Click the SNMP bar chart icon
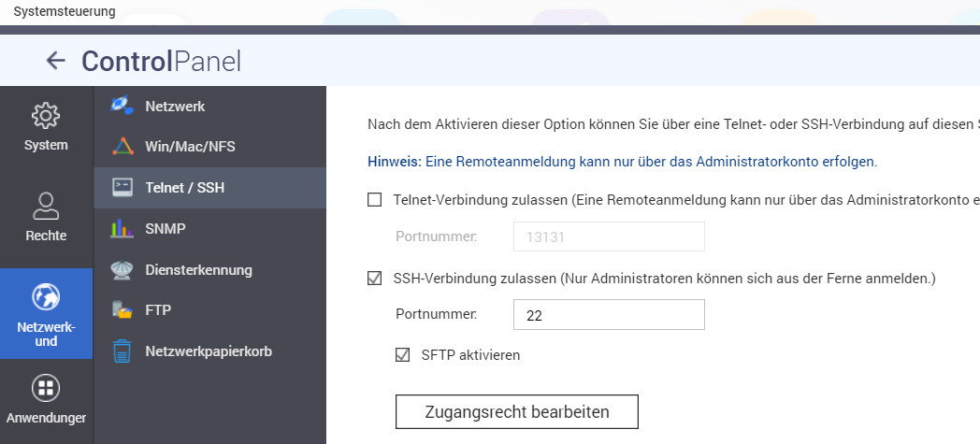Viewport: 980px width, 444px height. 122,228
